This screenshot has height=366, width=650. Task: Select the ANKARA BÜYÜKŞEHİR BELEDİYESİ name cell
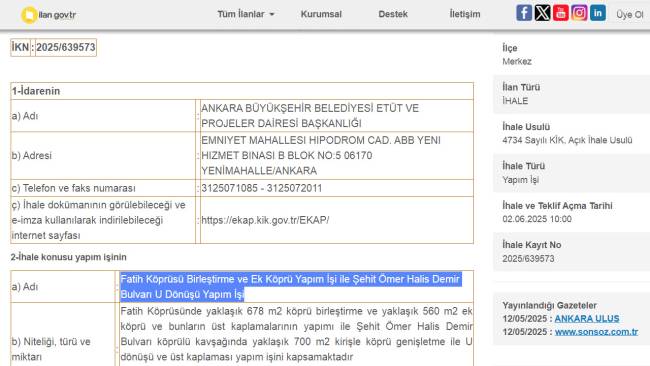click(336, 116)
